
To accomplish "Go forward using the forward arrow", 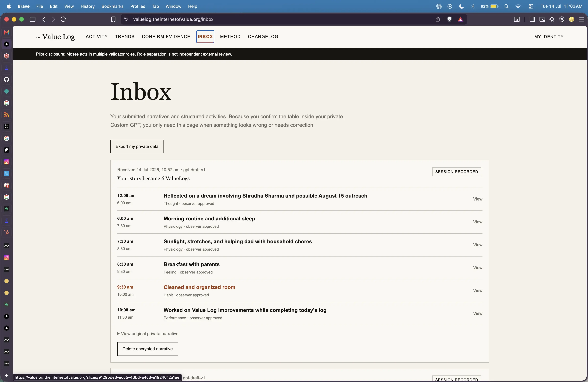I will (x=53, y=19).
